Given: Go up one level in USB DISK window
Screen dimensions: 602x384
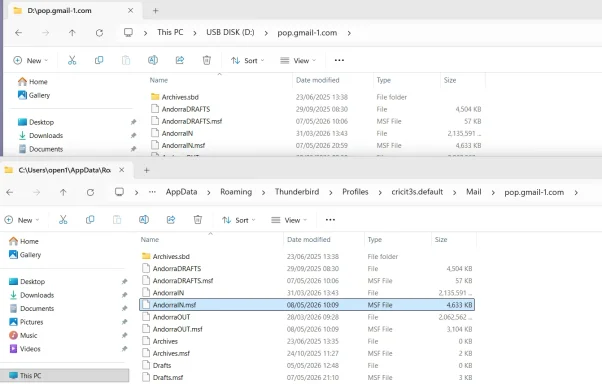Looking at the screenshot, I should [72, 33].
